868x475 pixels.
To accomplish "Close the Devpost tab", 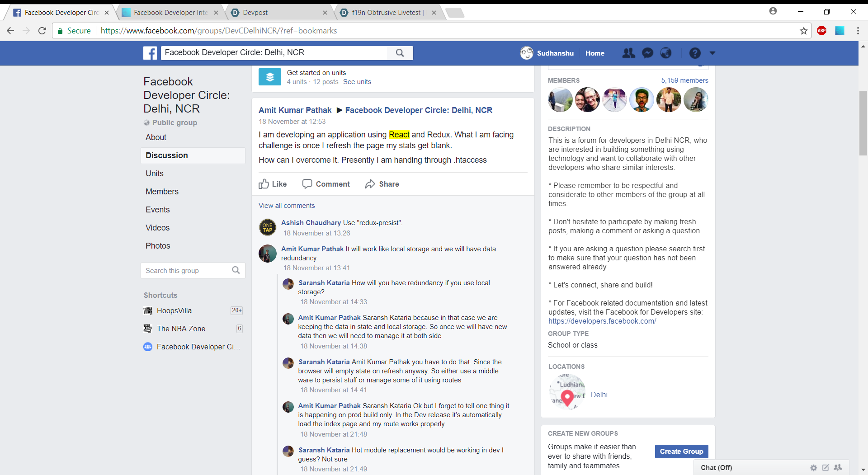I will click(325, 13).
